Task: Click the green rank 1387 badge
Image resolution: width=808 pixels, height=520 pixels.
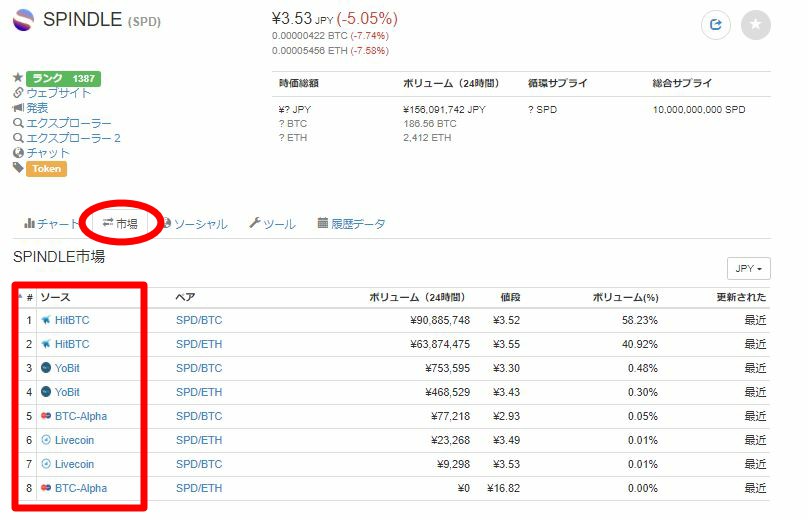Action: pyautogui.click(x=63, y=78)
